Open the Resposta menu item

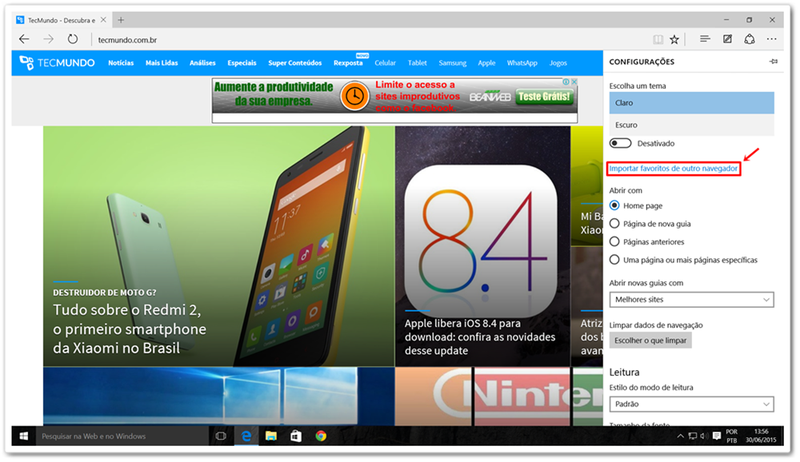[x=348, y=63]
